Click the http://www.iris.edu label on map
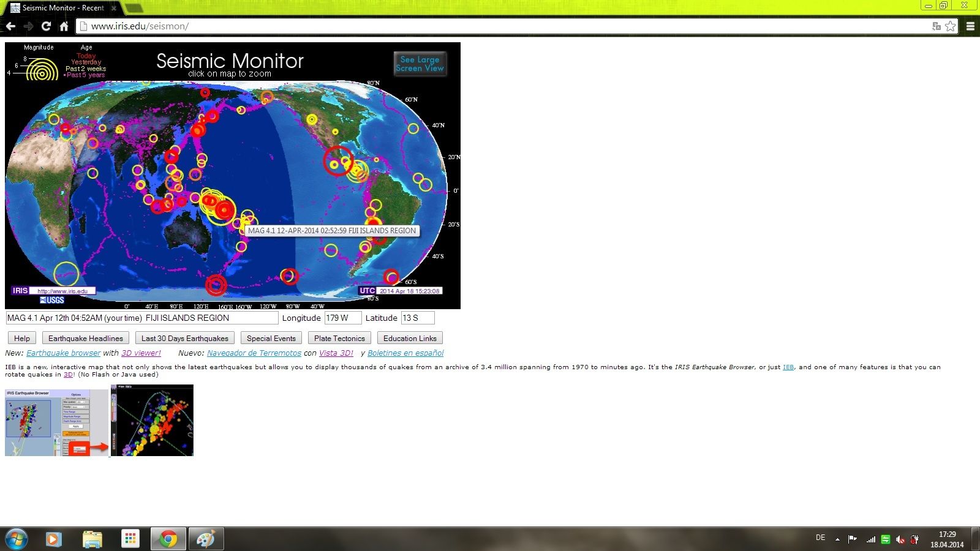Screen dimensions: 980x551 click(x=62, y=291)
